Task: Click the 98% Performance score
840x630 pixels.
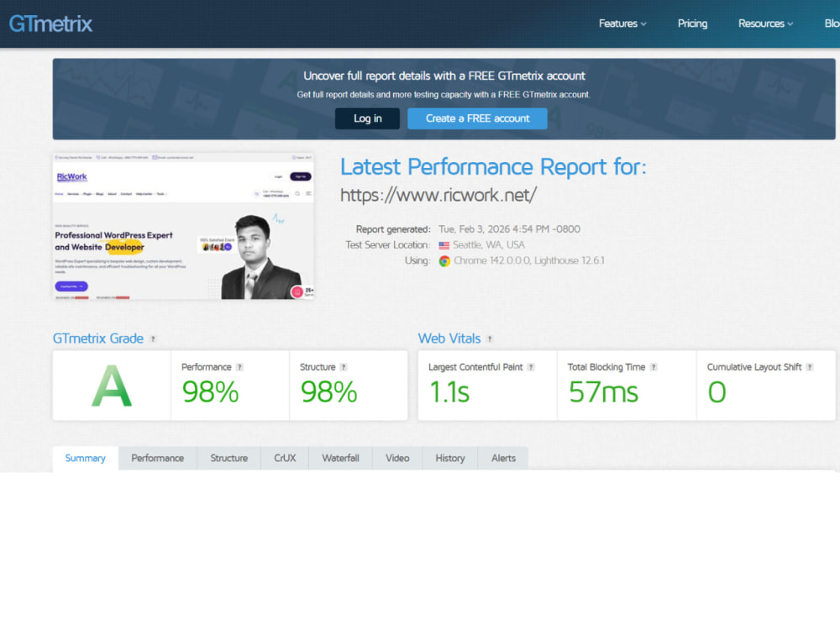Action: [x=210, y=391]
